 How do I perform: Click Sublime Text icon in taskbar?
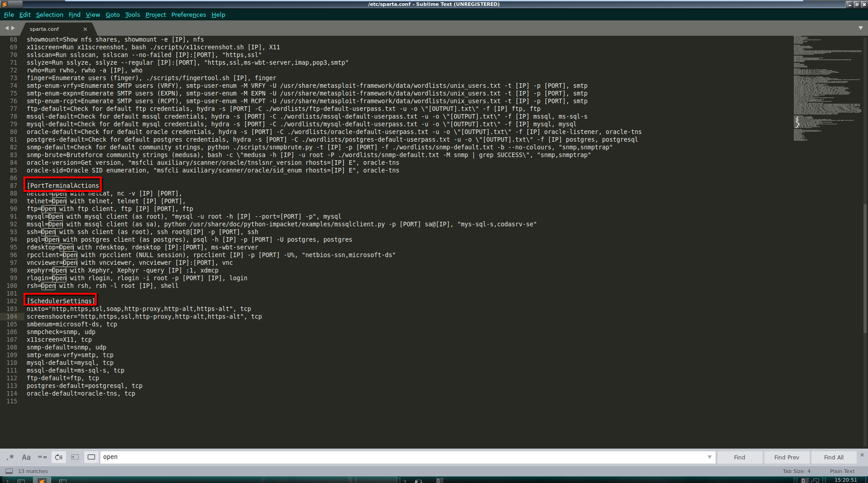[42, 480]
